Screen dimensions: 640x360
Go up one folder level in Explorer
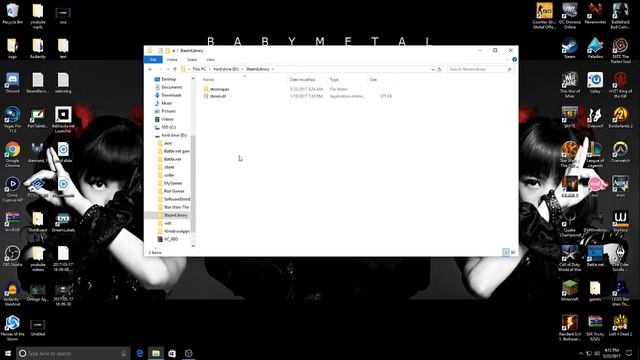(x=175, y=69)
